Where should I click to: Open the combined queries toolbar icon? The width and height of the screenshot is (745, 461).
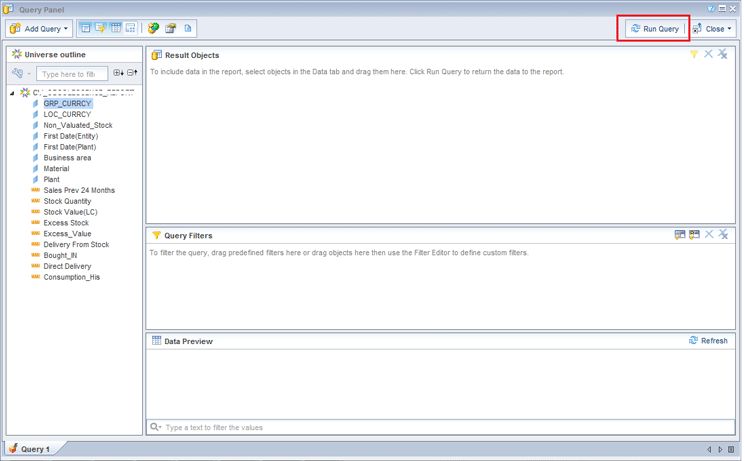153,29
